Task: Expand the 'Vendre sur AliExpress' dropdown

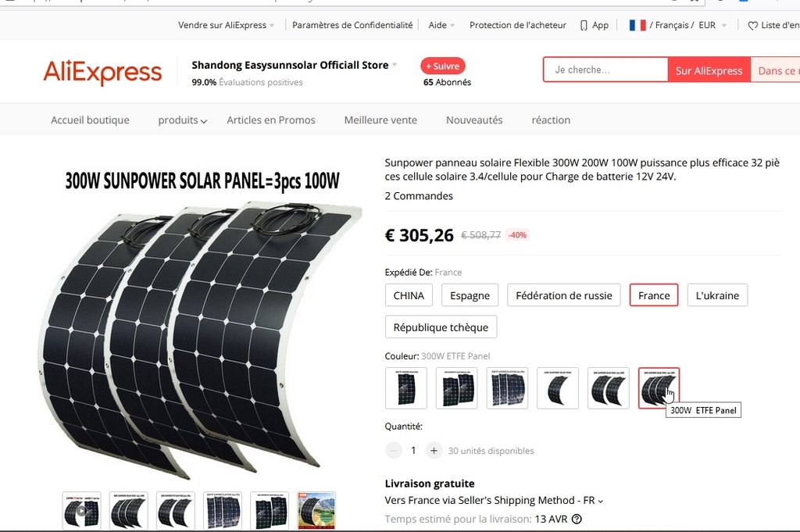Action: (x=226, y=25)
